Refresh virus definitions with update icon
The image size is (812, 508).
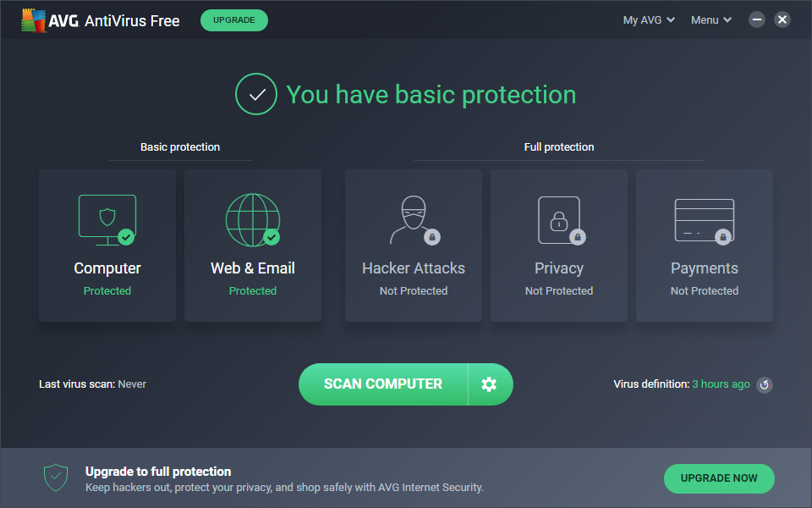click(x=764, y=384)
